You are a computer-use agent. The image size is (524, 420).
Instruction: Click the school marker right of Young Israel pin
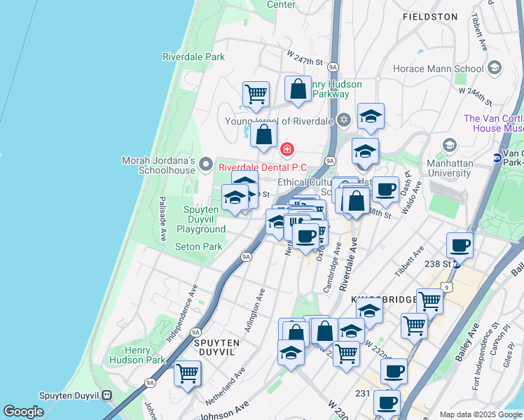(371, 117)
